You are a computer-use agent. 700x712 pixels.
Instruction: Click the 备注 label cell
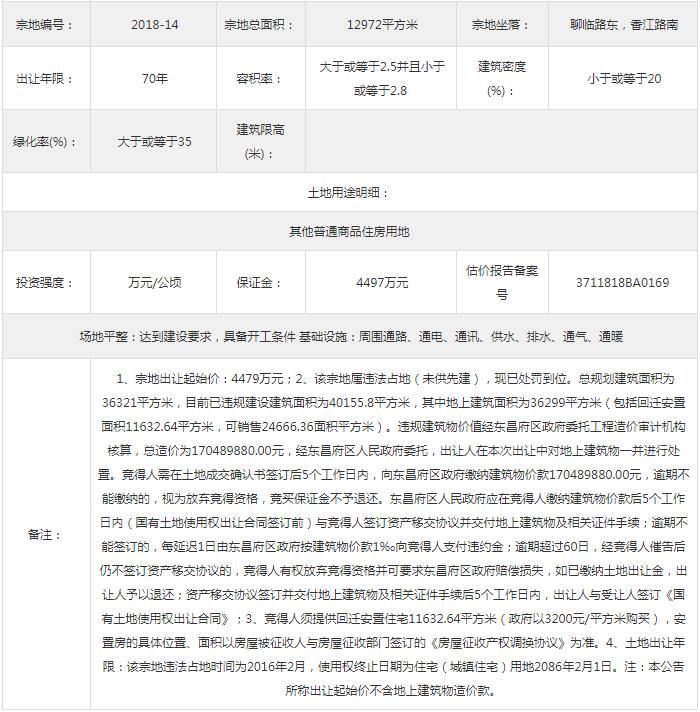(x=46, y=534)
